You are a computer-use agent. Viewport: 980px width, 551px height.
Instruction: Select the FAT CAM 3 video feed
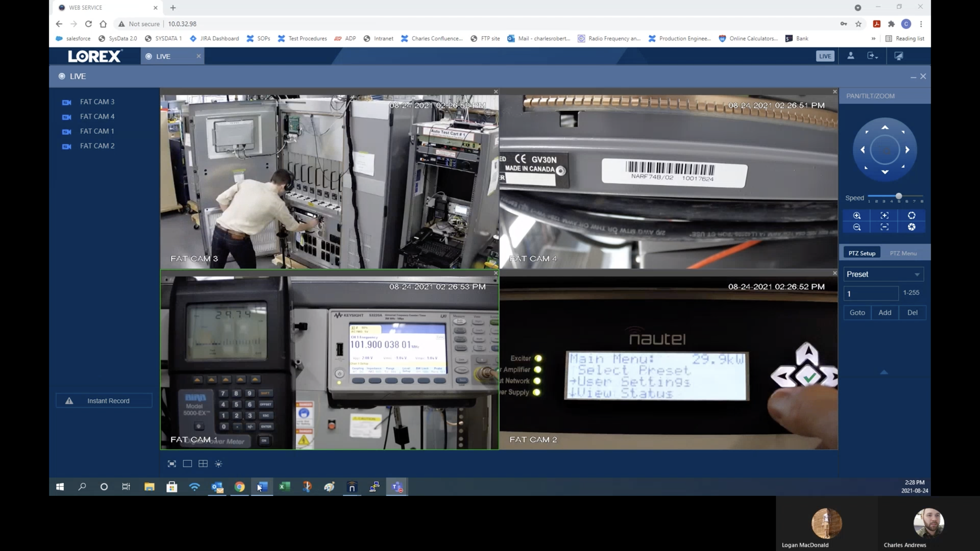(x=329, y=182)
